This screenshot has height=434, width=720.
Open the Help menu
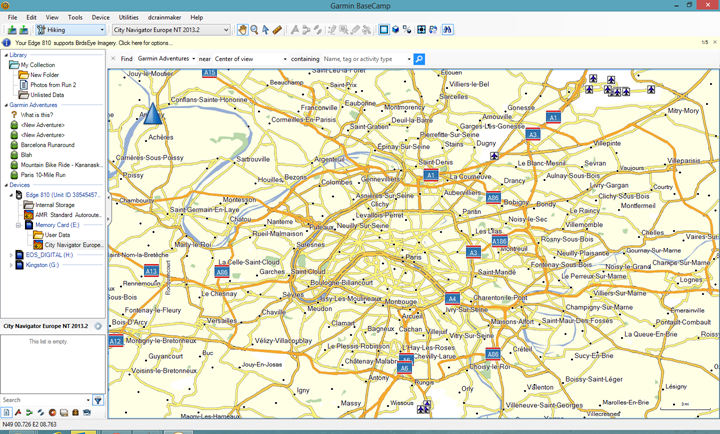pos(197,17)
